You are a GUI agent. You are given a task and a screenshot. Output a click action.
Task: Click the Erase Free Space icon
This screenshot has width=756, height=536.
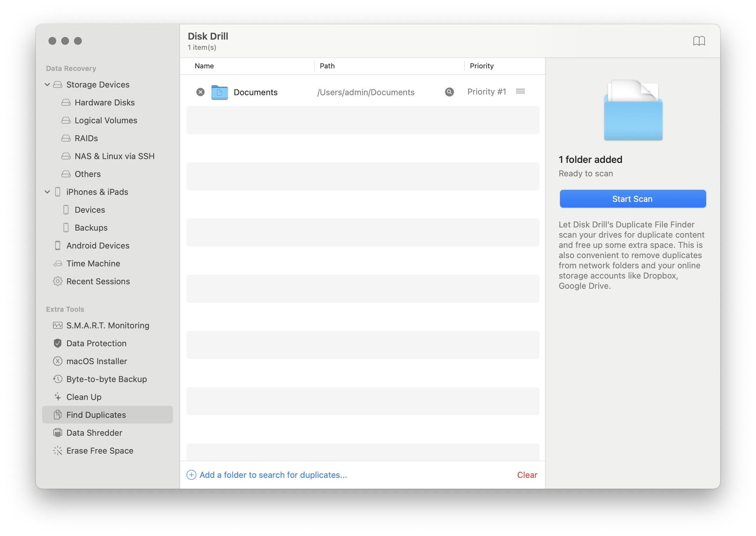[x=58, y=450]
